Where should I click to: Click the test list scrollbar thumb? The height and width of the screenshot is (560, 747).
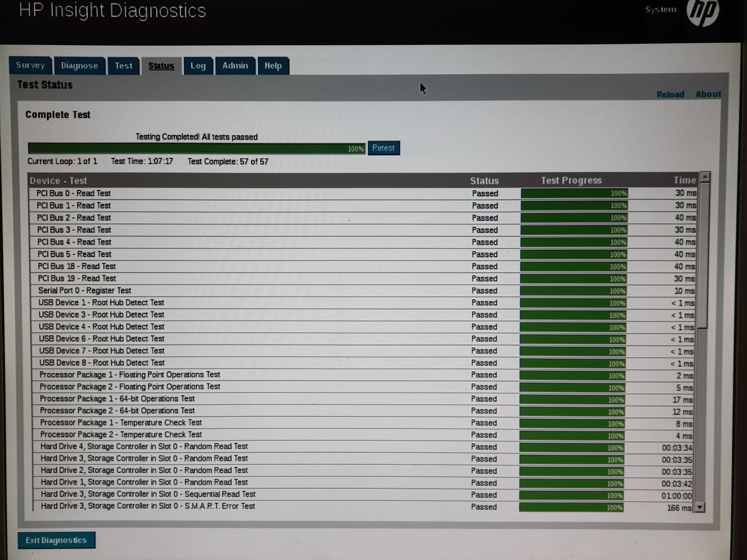703,255
